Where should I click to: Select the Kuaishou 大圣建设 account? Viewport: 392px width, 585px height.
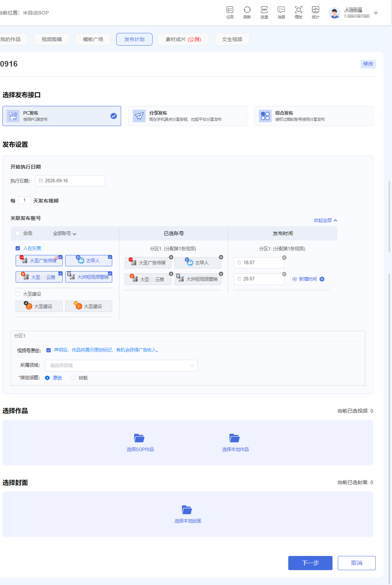coord(89,306)
